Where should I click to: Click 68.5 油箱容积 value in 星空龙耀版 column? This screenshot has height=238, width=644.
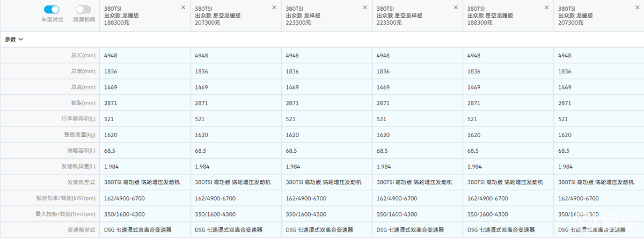pos(201,151)
